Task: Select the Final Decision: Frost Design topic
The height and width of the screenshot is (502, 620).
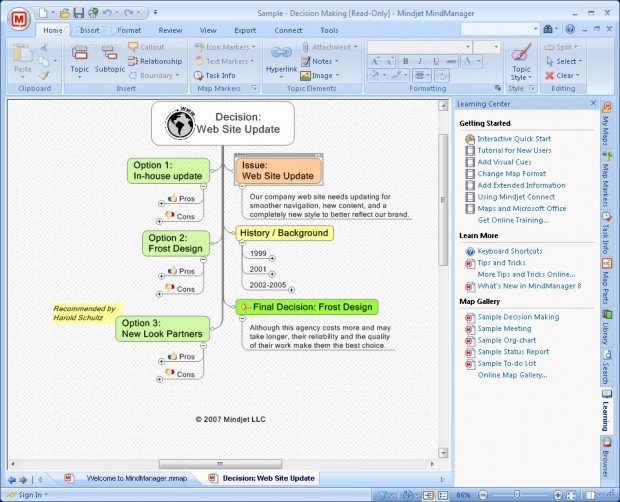Action: pyautogui.click(x=307, y=307)
